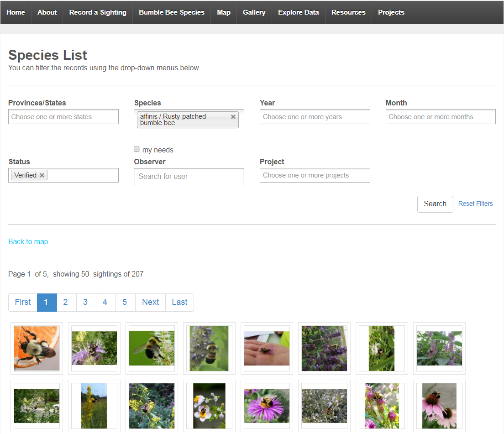
Task: Open the Bumble Bee Species page
Action: (171, 12)
